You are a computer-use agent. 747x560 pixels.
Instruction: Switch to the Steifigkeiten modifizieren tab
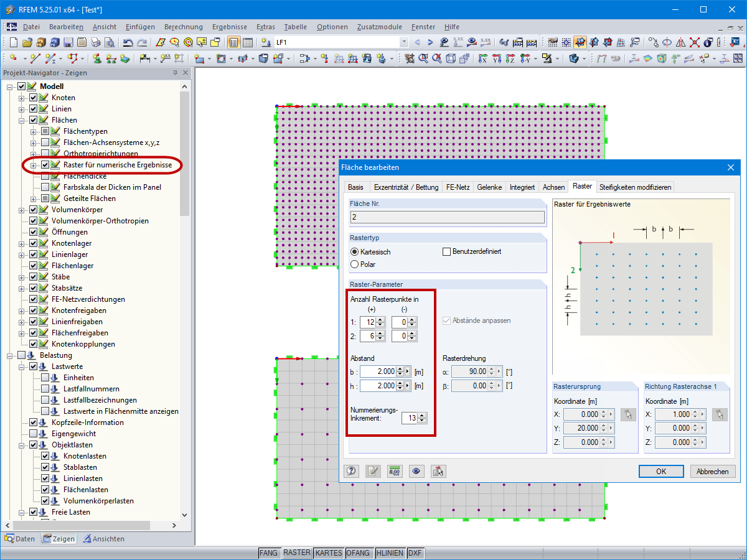[x=635, y=187]
